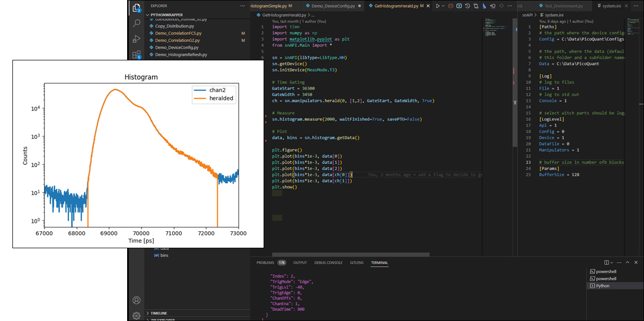
Task: Select the first powershell terminal
Action: tap(615, 271)
